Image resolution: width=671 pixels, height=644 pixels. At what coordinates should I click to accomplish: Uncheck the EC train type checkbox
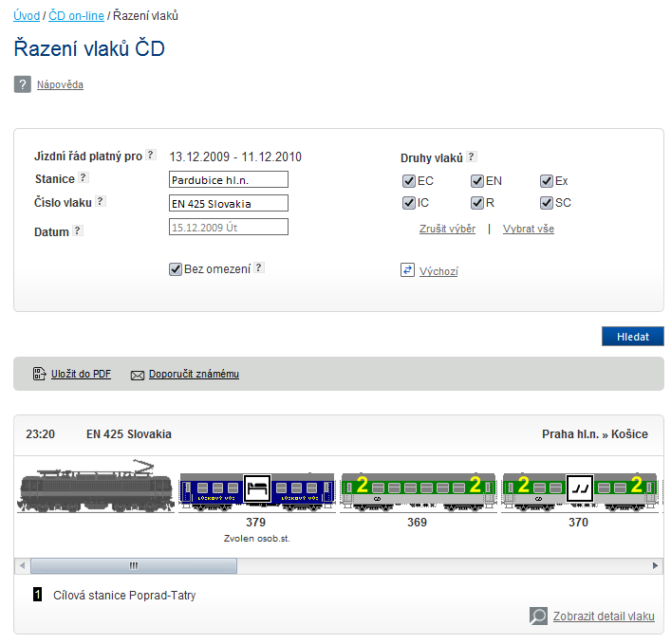tap(409, 181)
